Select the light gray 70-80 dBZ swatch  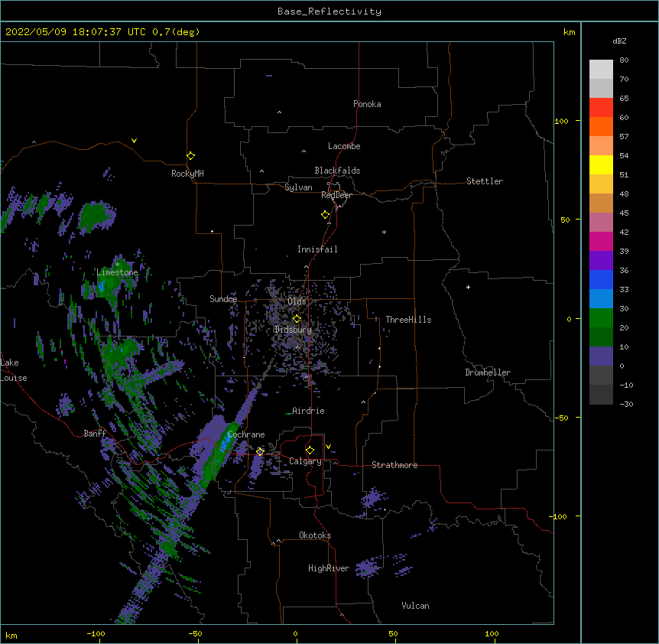tap(601, 69)
